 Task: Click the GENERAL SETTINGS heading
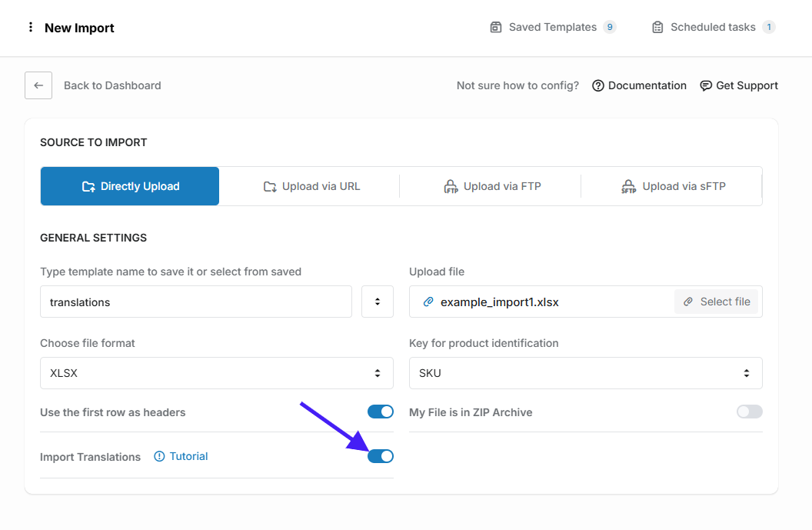click(94, 238)
